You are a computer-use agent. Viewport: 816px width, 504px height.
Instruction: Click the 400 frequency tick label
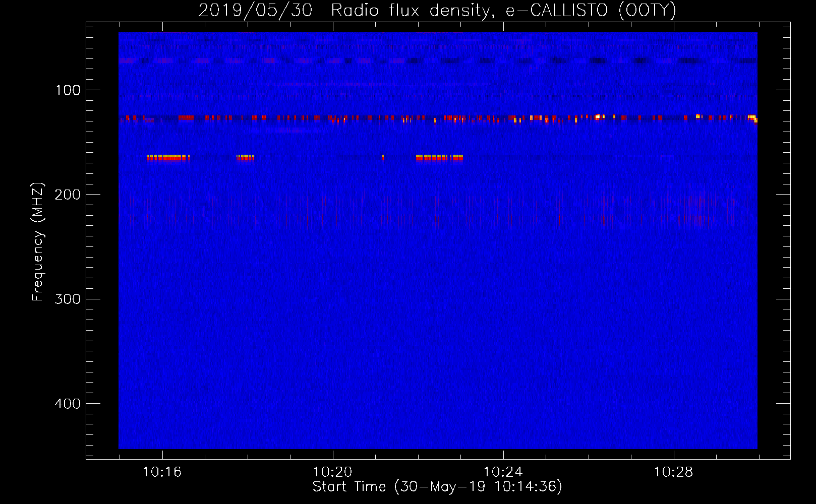[68, 404]
